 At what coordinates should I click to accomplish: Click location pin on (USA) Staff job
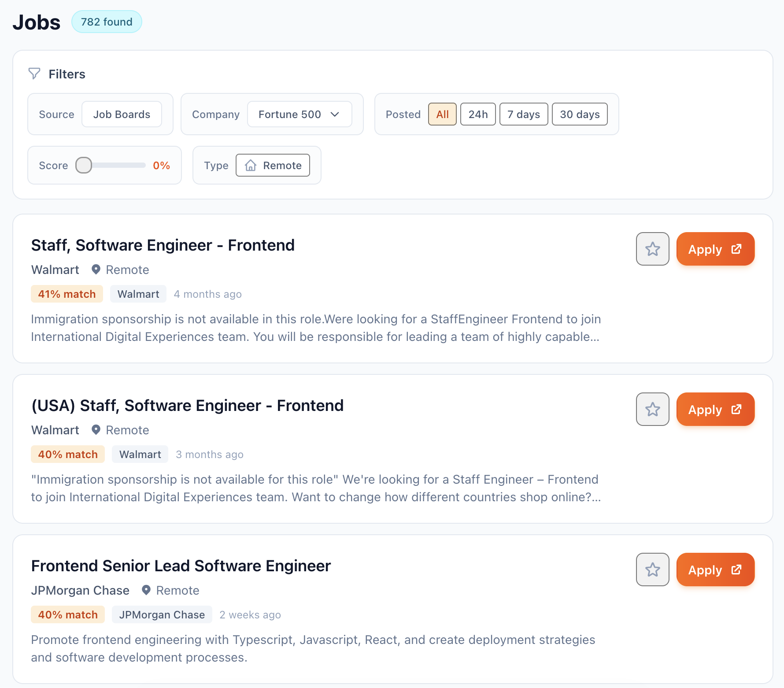[x=96, y=430]
